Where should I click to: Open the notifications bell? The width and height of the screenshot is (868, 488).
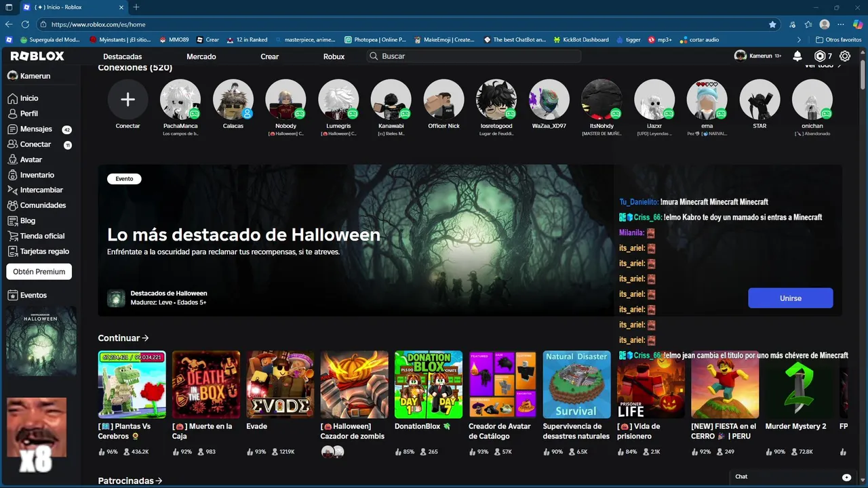[797, 56]
